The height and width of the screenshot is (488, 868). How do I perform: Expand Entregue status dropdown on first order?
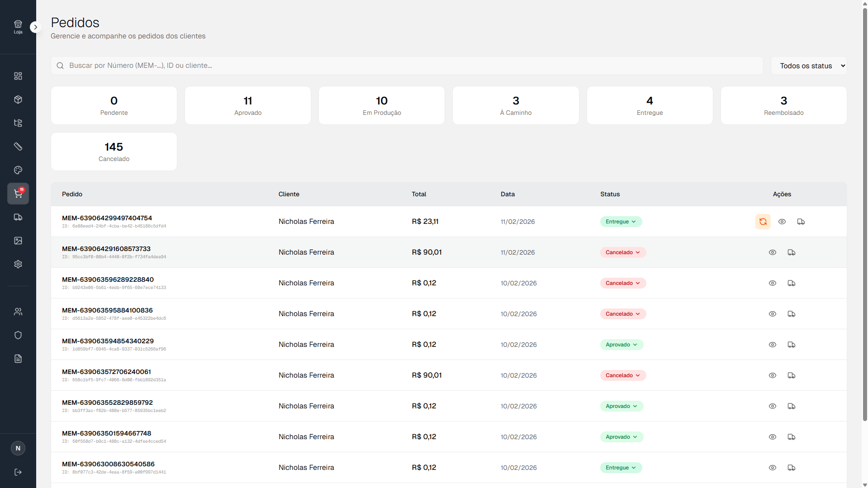pos(621,222)
